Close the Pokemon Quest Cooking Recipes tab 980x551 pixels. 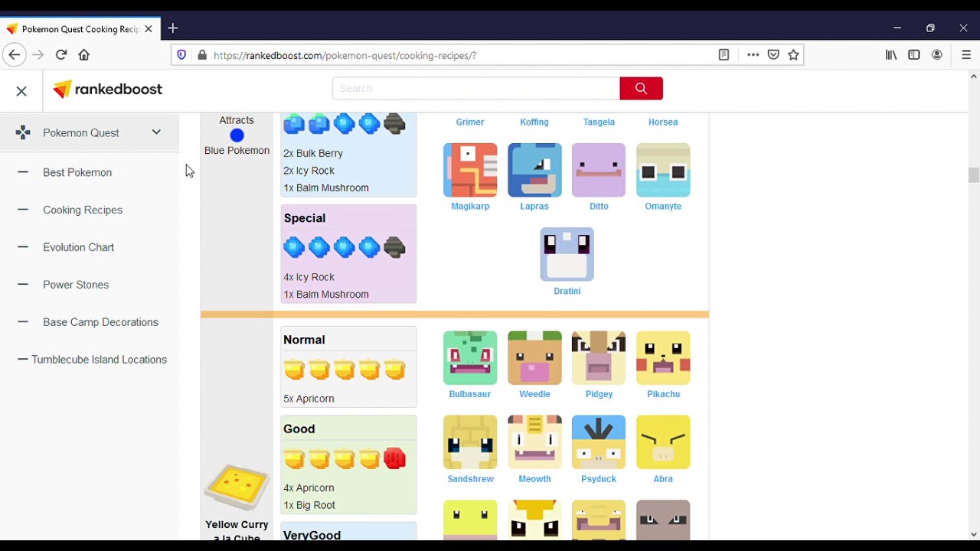point(149,29)
